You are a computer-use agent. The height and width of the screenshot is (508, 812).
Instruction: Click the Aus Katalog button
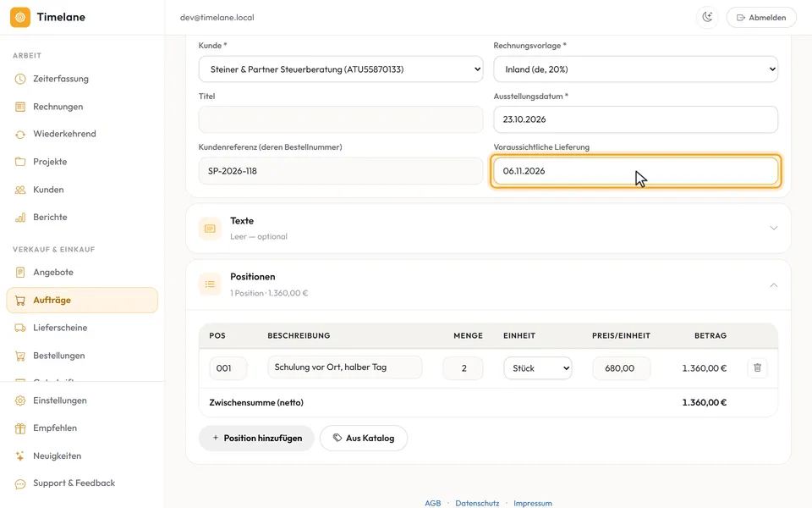(364, 438)
